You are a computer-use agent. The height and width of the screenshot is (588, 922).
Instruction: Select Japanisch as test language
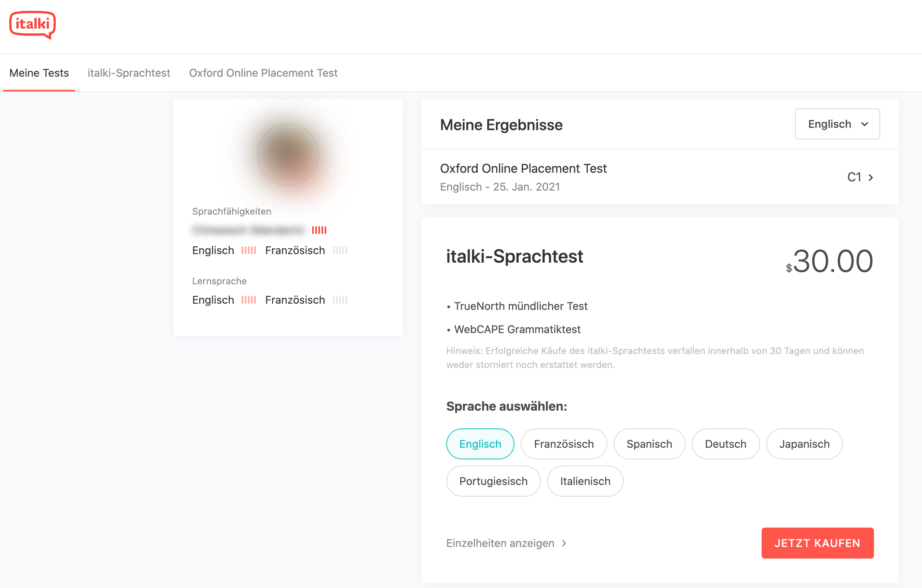(804, 444)
